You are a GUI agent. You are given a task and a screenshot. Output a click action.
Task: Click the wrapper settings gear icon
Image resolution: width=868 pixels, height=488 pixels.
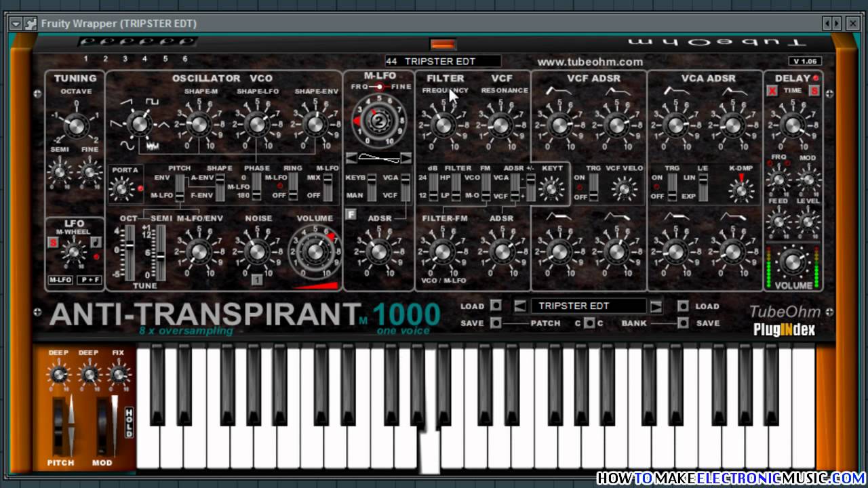pyautogui.click(x=31, y=23)
